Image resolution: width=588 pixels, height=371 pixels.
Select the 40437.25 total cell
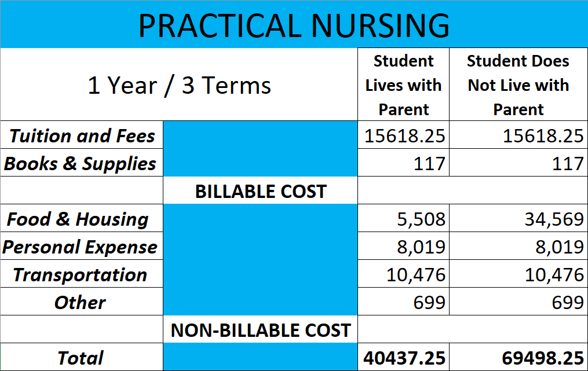pos(404,357)
